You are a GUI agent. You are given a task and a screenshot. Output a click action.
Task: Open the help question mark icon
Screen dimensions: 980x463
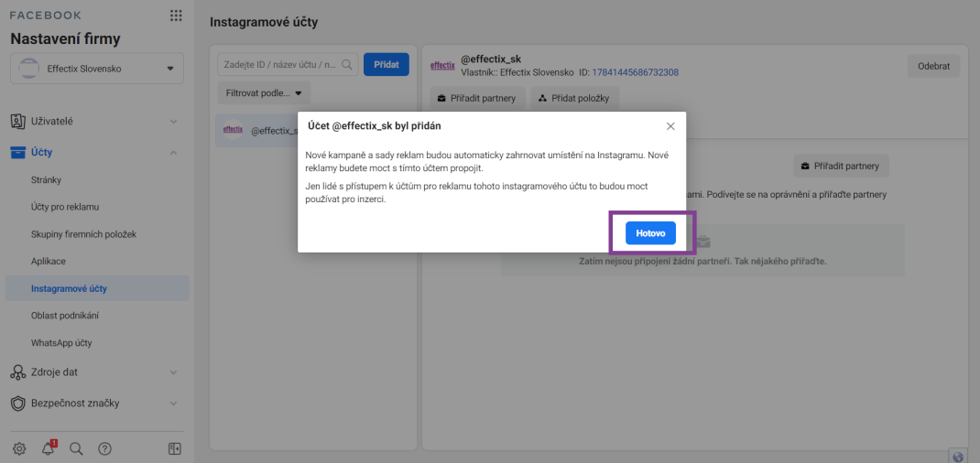coord(104,448)
